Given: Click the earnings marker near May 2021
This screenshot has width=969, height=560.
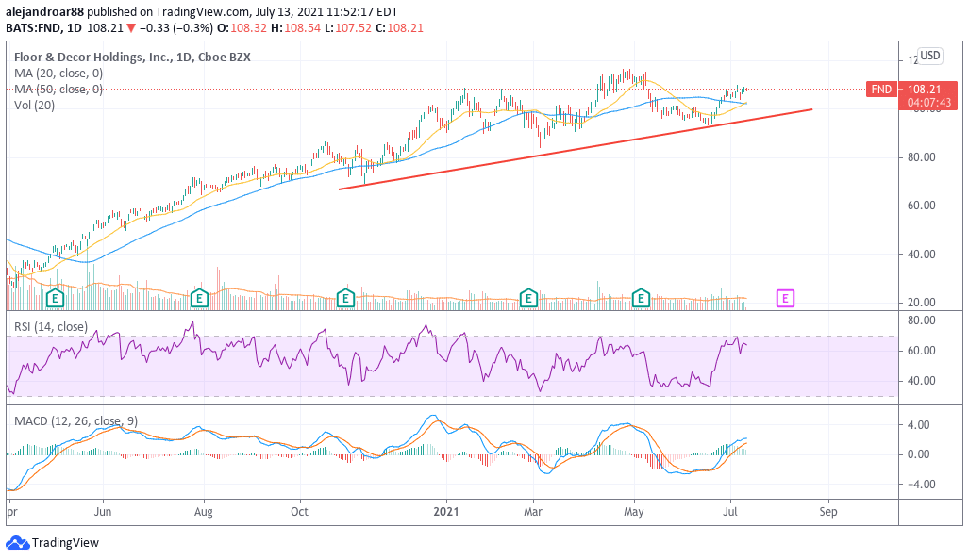Looking at the screenshot, I should (641, 299).
